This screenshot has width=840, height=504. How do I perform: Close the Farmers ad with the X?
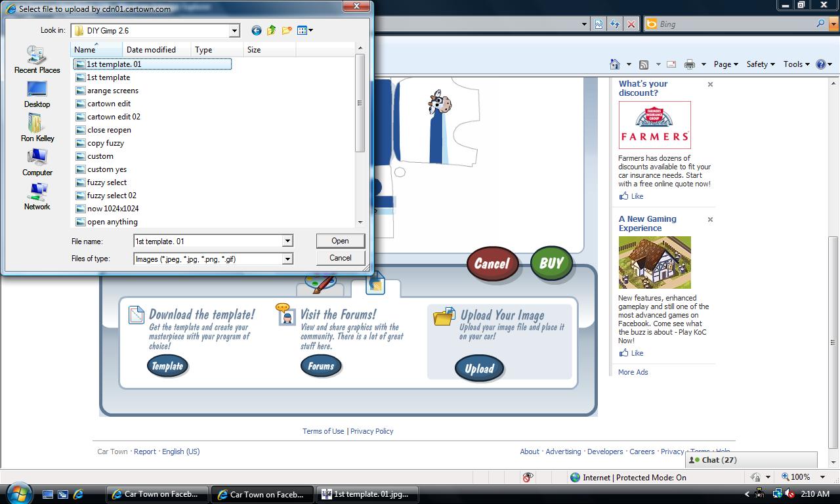710,85
